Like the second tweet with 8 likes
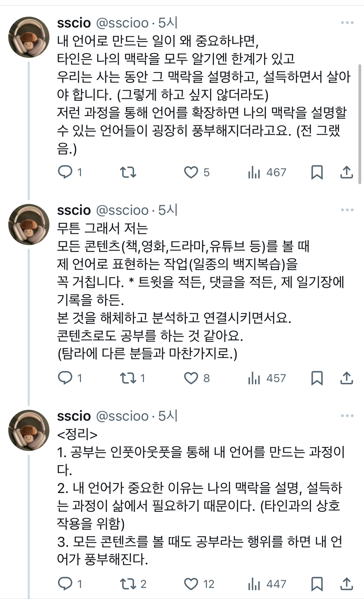Screen dimensions: 364x599 191,378
